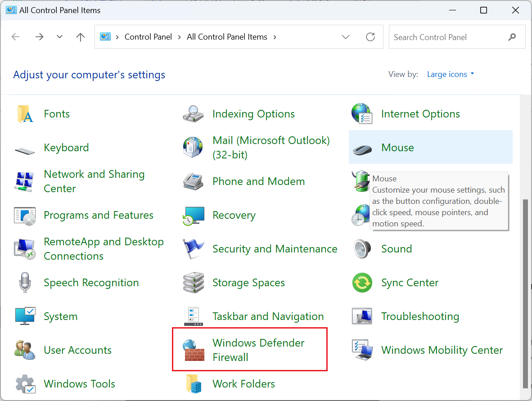Go back with the back arrow
The width and height of the screenshot is (532, 401).
(x=16, y=36)
